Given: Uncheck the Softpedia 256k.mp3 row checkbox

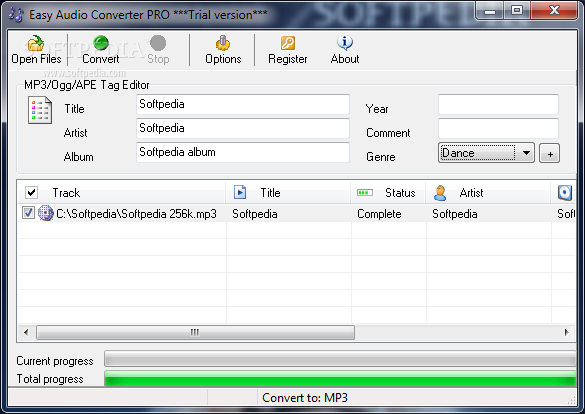Looking at the screenshot, I should click(x=28, y=213).
